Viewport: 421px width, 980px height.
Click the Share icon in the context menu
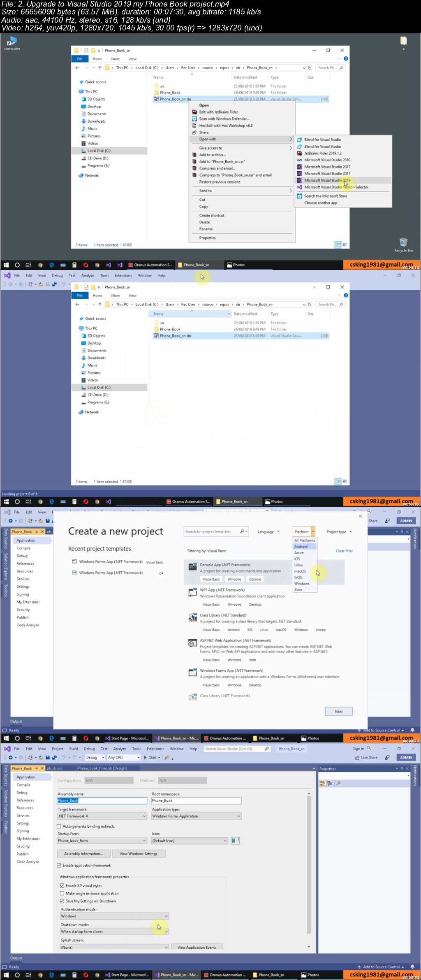(194, 133)
